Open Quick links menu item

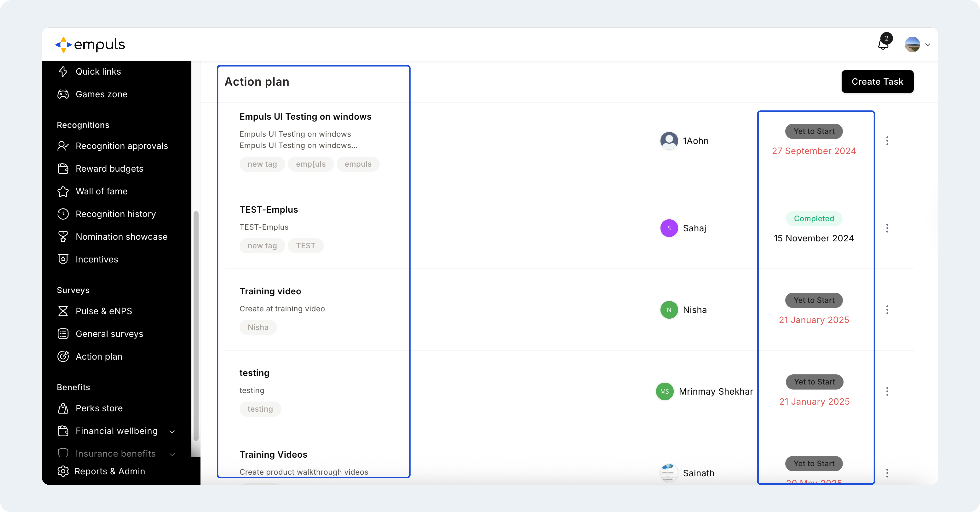click(98, 72)
